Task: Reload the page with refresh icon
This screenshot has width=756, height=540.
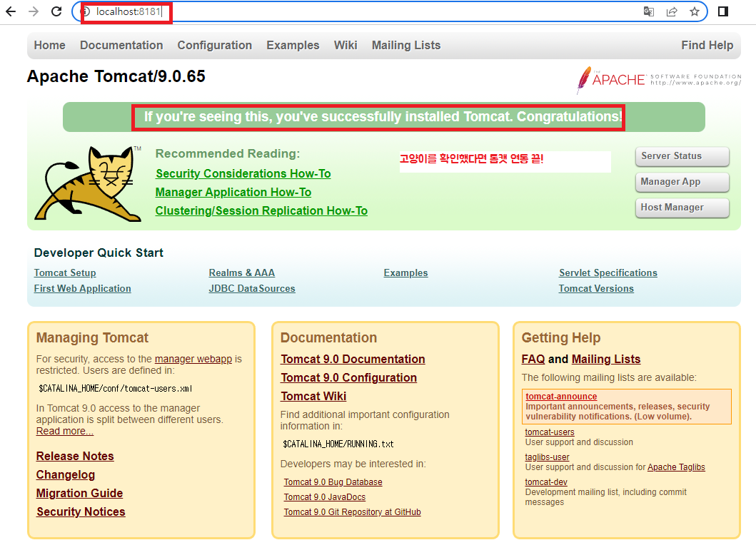Action: [x=56, y=11]
